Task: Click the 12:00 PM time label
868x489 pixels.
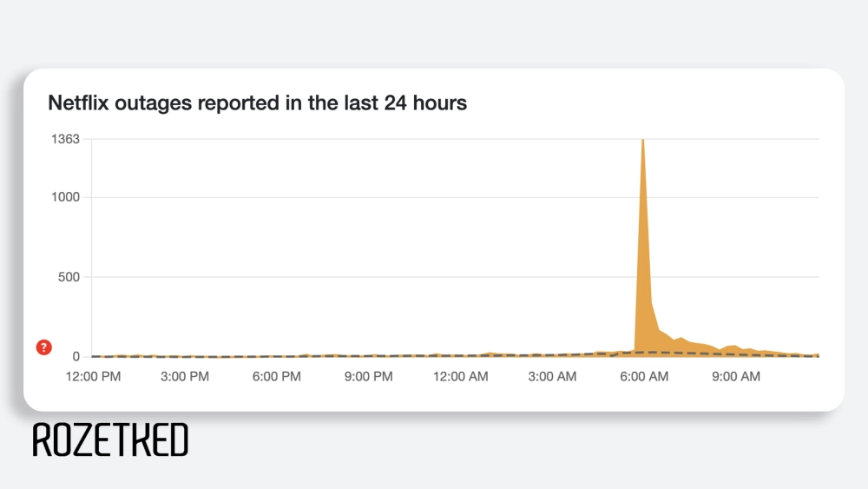Action: click(93, 377)
